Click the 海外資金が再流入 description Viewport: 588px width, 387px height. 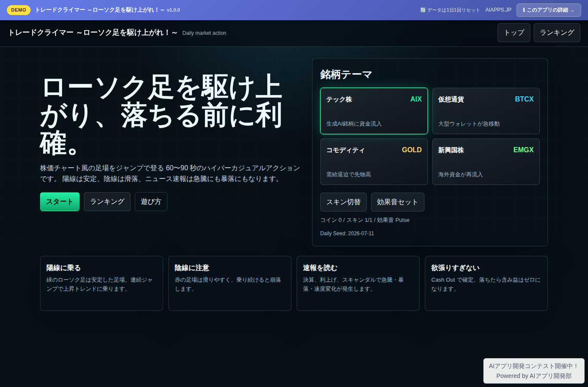[461, 175]
